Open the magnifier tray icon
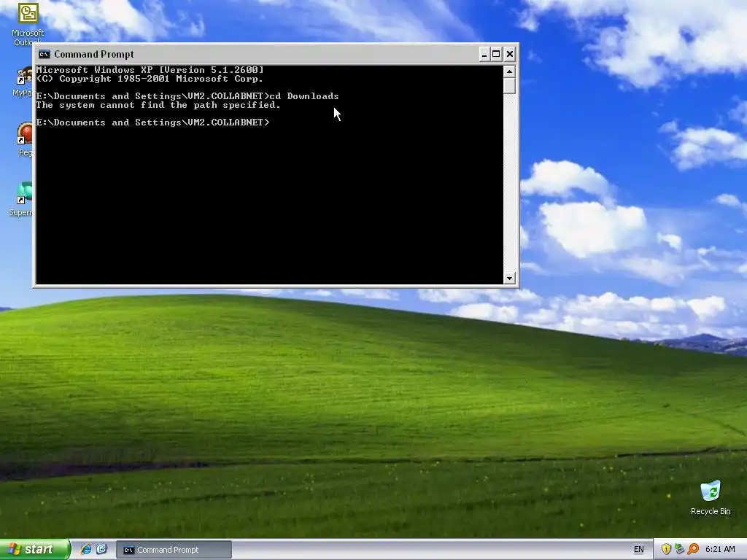Screen dimensions: 747x560 click(693, 550)
